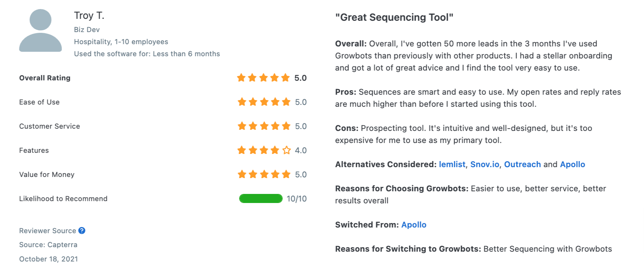The image size is (644, 266).
Task: Select the reviewer name Troy T.
Action: (x=89, y=15)
